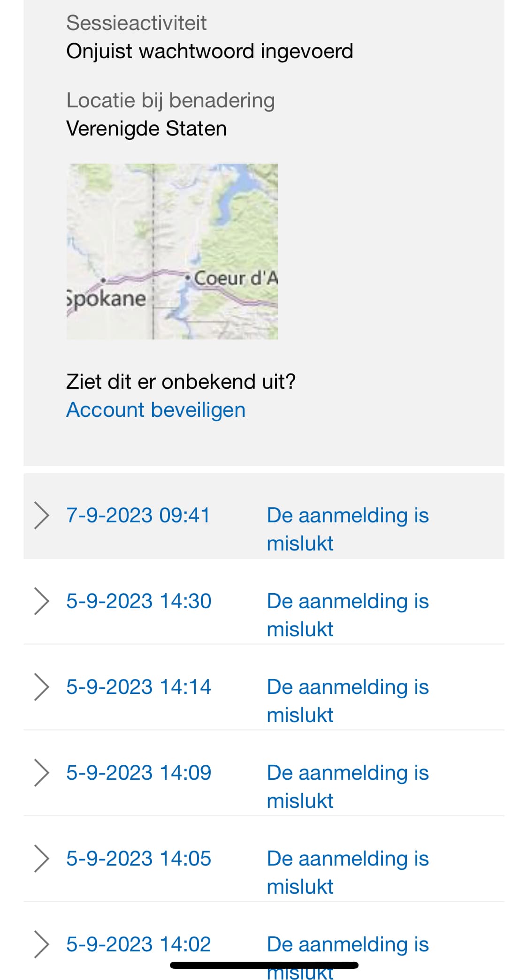
Task: Expand the 5-9-2023 14:02 entry chevron
Action: 42,944
